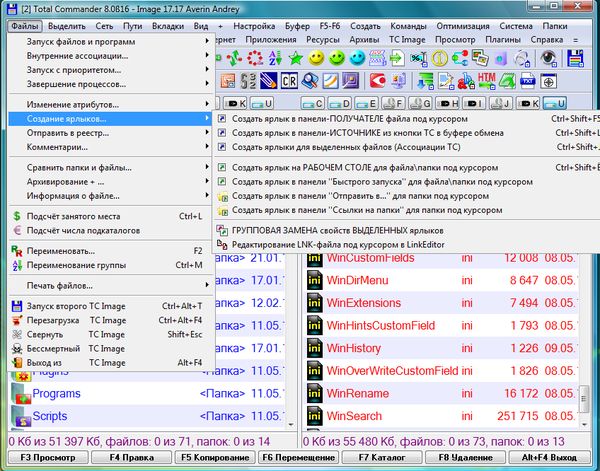Select the Programs folder in left panel
Image resolution: width=600 pixels, height=471 pixels.
click(148, 393)
